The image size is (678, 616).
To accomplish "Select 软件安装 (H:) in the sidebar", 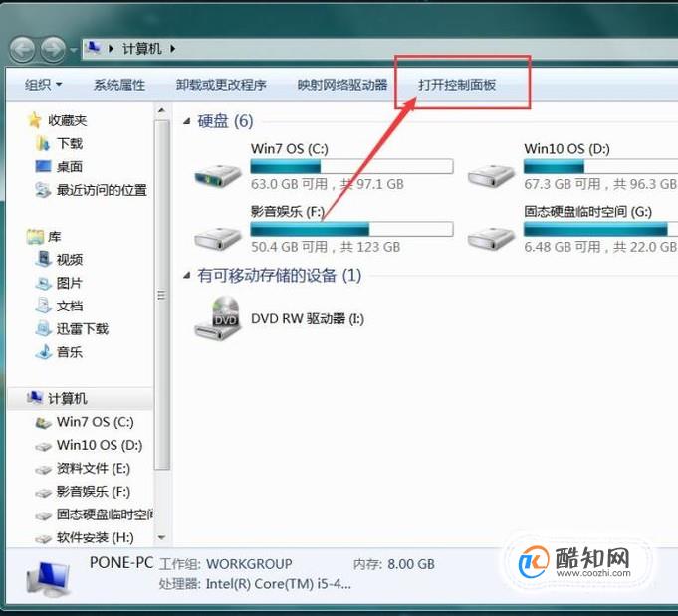I will [x=96, y=537].
